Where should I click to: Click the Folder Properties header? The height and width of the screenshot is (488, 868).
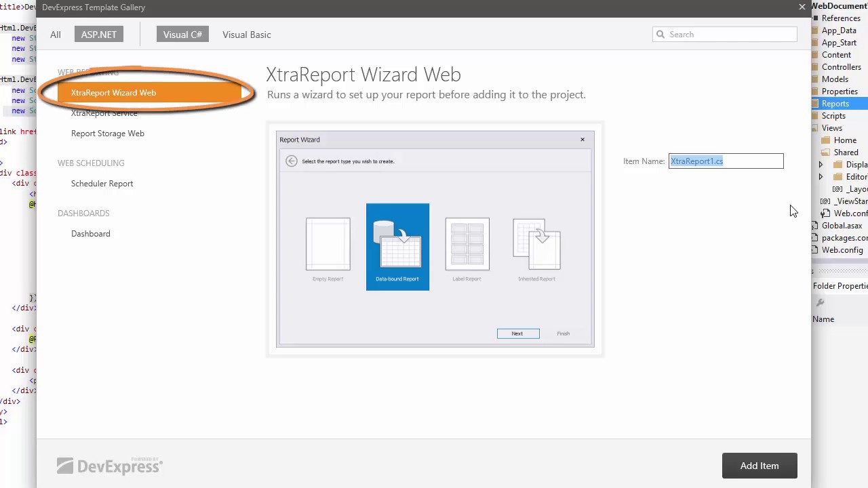click(x=840, y=286)
